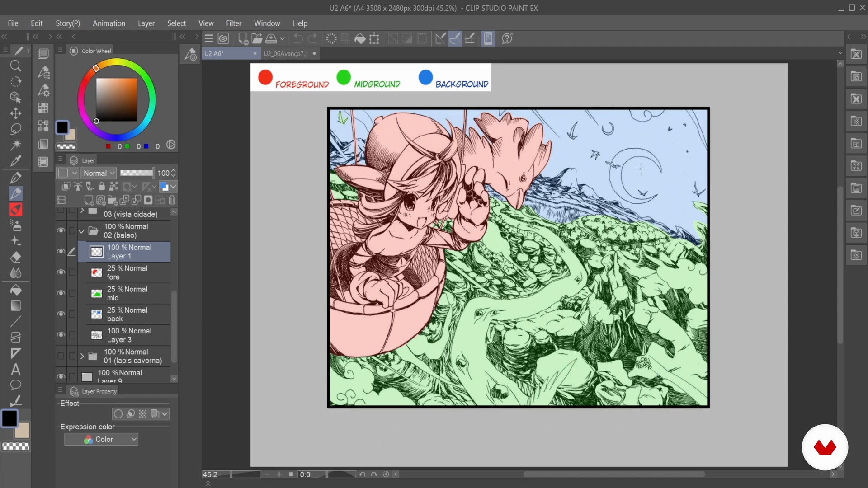
Task: Delete layer with the trash icon
Action: click(x=172, y=200)
